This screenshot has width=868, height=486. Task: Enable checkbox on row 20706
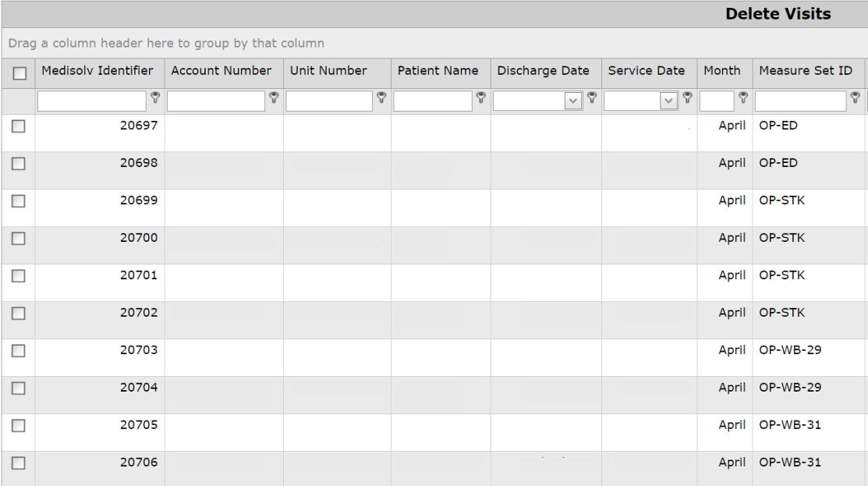[x=20, y=464]
